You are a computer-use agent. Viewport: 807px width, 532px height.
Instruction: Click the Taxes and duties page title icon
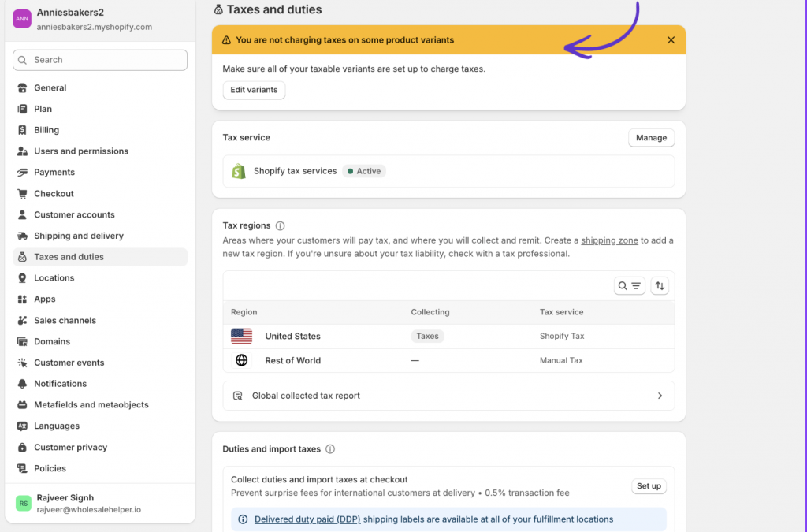coord(218,9)
